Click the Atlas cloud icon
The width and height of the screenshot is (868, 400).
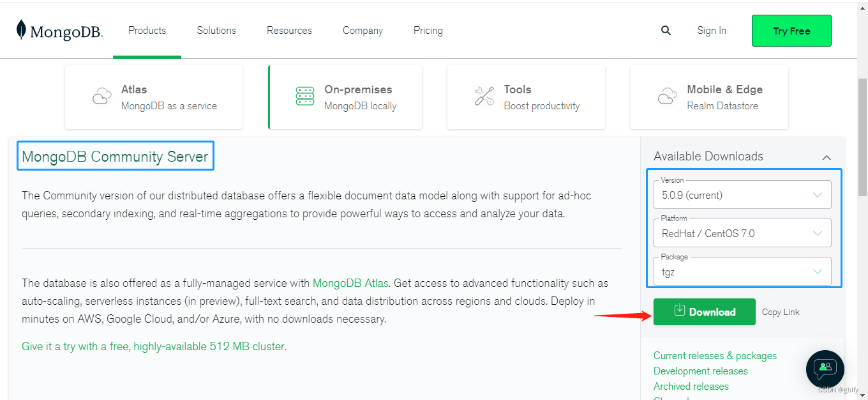point(102,96)
